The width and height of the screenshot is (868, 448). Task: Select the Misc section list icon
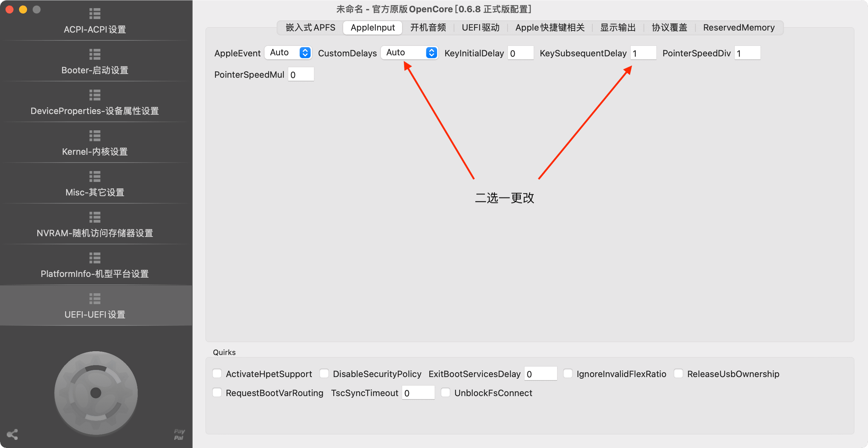95,176
